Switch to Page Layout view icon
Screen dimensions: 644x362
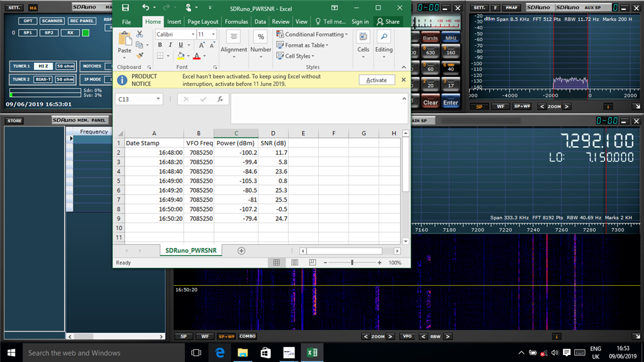click(x=294, y=263)
